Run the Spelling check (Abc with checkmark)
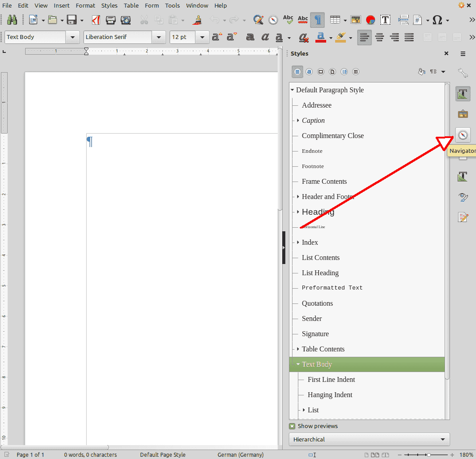Viewport: 476px width, 459px height. 288,20
